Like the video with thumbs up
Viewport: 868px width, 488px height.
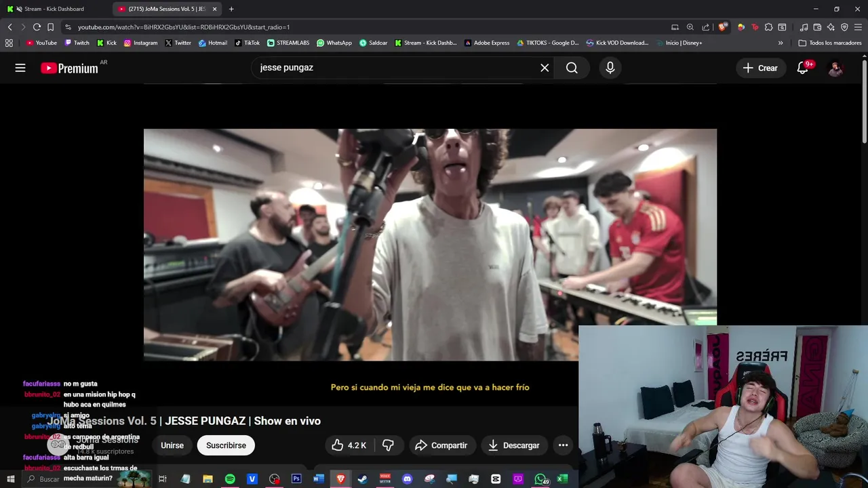349,445
